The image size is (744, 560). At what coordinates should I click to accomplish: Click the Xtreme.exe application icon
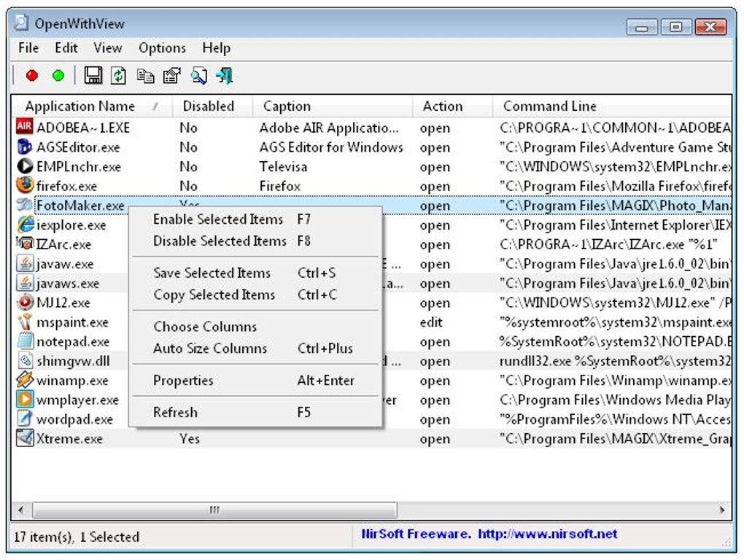tap(25, 437)
